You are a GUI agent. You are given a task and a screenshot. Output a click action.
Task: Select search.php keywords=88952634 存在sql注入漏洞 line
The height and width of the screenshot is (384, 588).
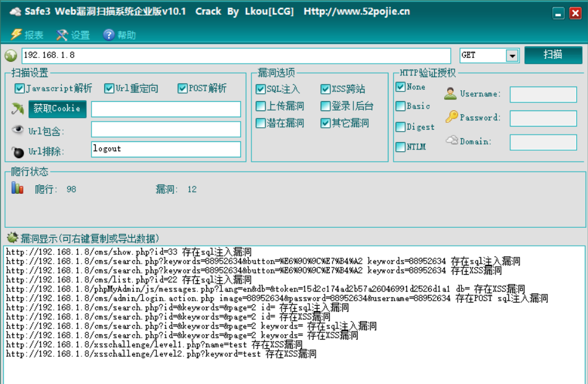(263, 261)
